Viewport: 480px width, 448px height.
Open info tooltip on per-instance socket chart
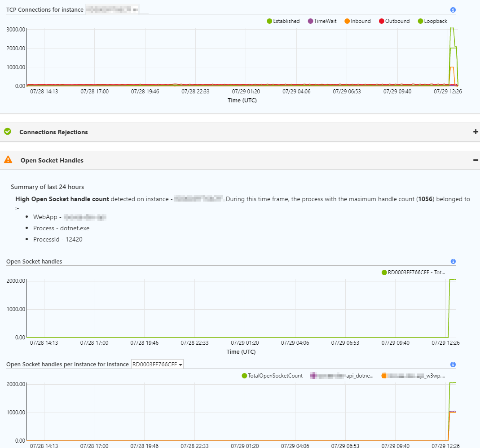click(x=453, y=364)
